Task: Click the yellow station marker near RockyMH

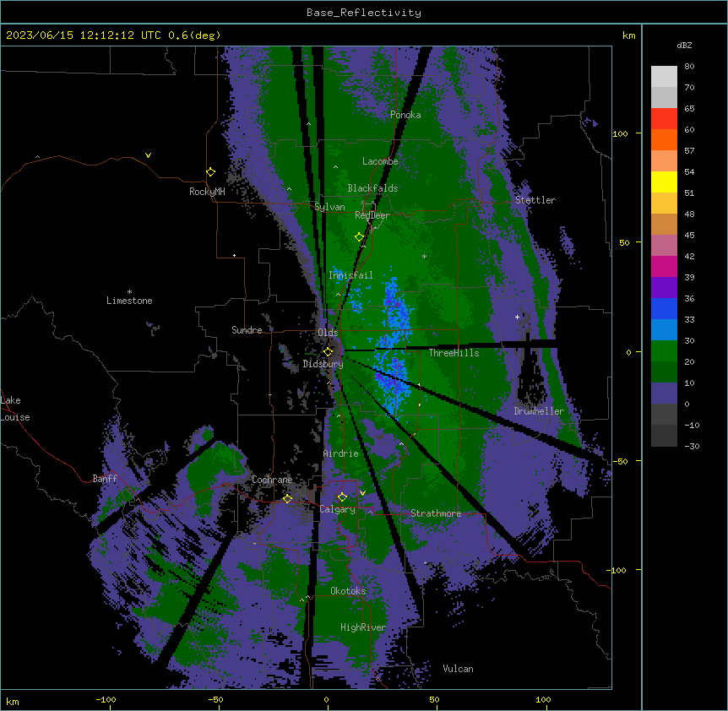Action: click(210, 171)
